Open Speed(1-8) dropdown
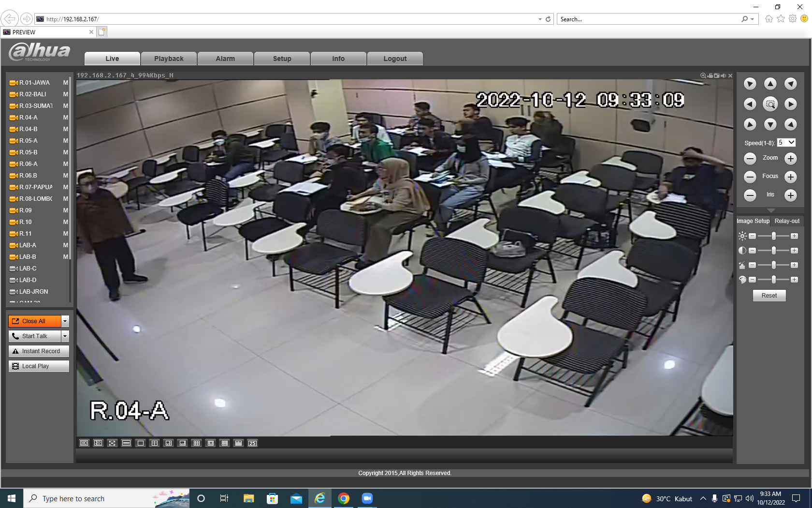812x508 pixels. tap(786, 143)
